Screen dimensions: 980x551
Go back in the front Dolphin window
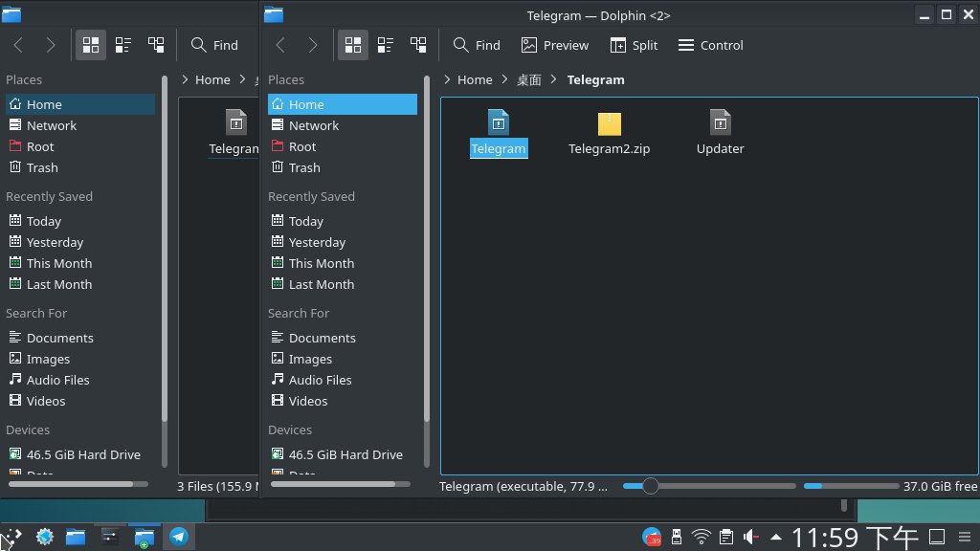[280, 45]
